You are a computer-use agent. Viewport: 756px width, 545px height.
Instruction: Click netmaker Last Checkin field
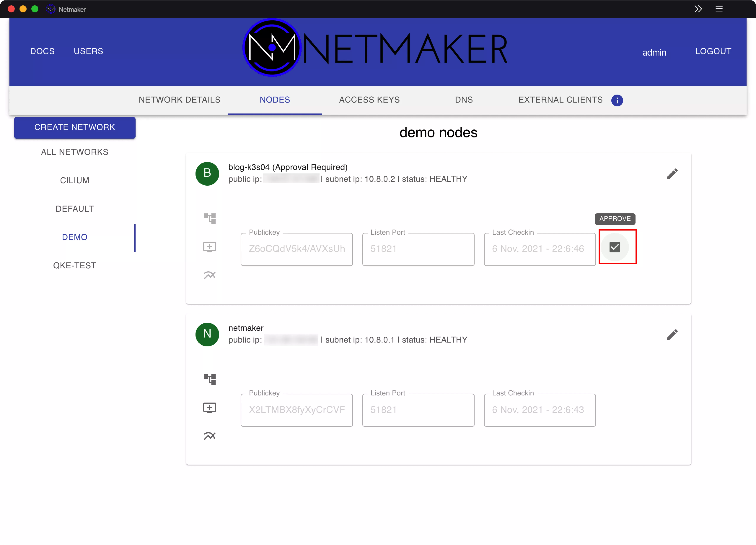pyautogui.click(x=540, y=410)
